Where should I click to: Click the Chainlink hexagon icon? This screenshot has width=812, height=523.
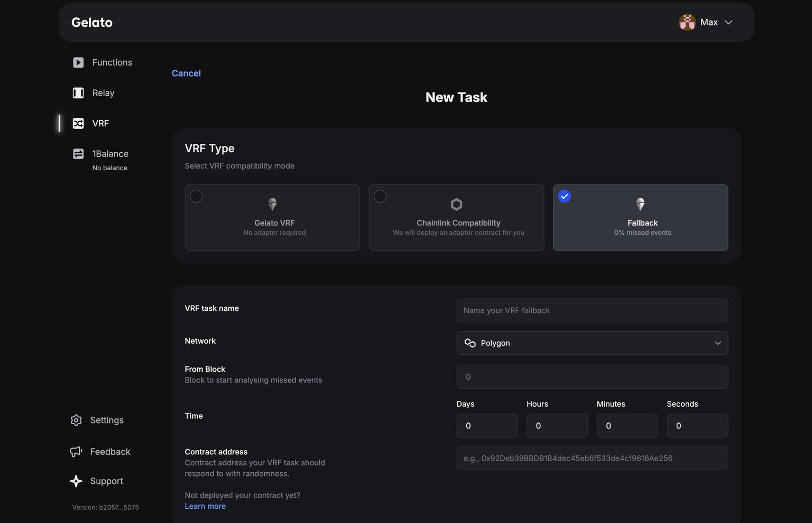tap(456, 204)
